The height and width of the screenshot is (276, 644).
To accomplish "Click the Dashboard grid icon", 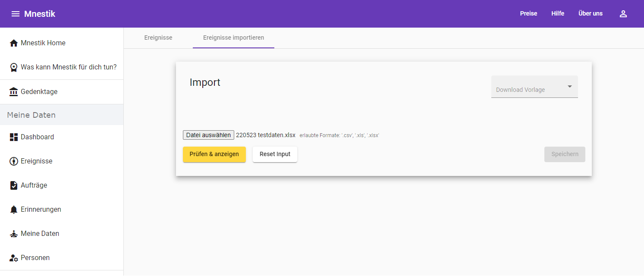I will coord(14,137).
